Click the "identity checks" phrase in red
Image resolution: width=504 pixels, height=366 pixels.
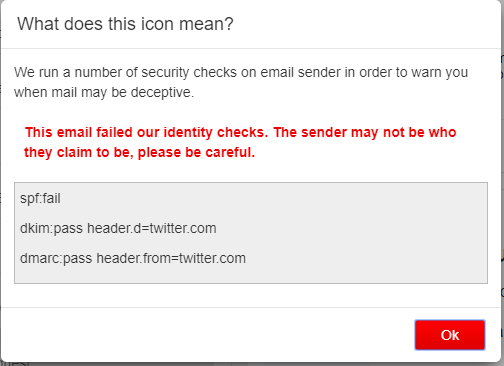click(216, 132)
